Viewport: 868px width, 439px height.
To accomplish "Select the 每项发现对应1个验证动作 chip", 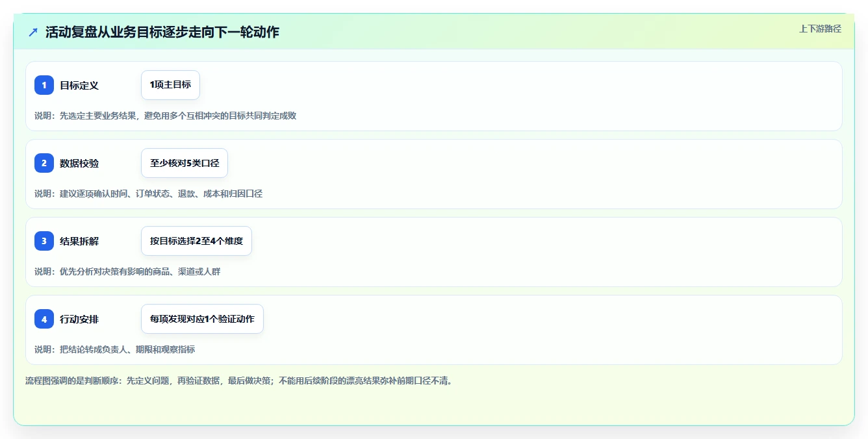I will coord(202,319).
